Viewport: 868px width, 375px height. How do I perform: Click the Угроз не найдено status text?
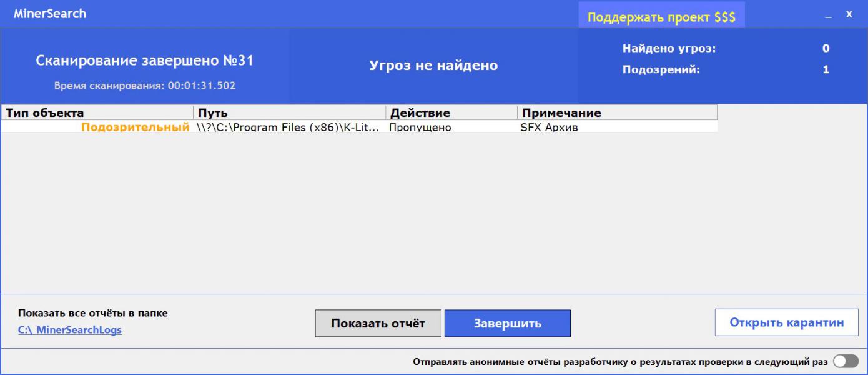coord(433,66)
